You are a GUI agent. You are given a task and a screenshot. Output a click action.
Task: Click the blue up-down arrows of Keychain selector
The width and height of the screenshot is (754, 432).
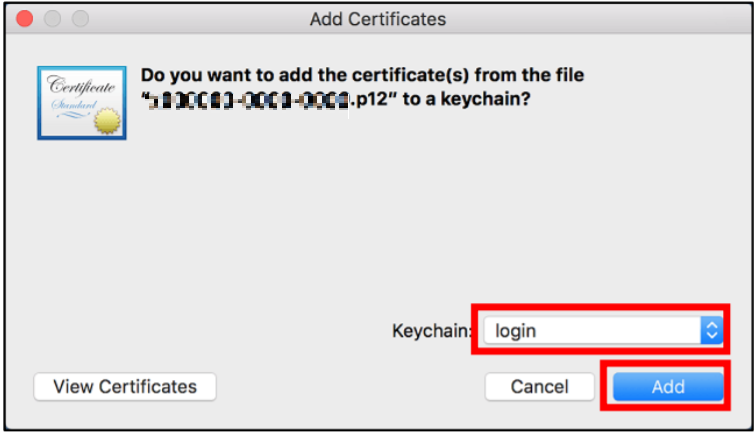point(711,330)
